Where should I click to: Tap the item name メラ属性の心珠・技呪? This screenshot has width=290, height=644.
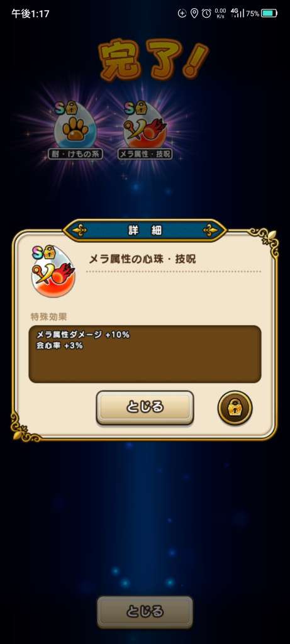[142, 259]
